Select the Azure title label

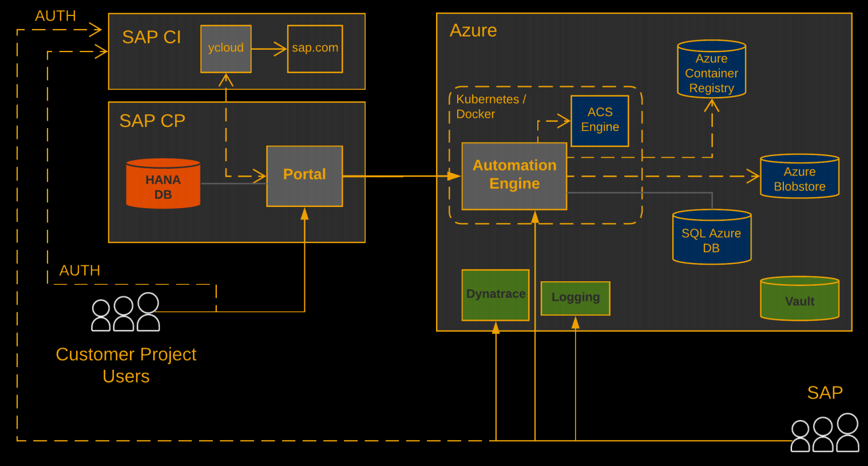(473, 30)
